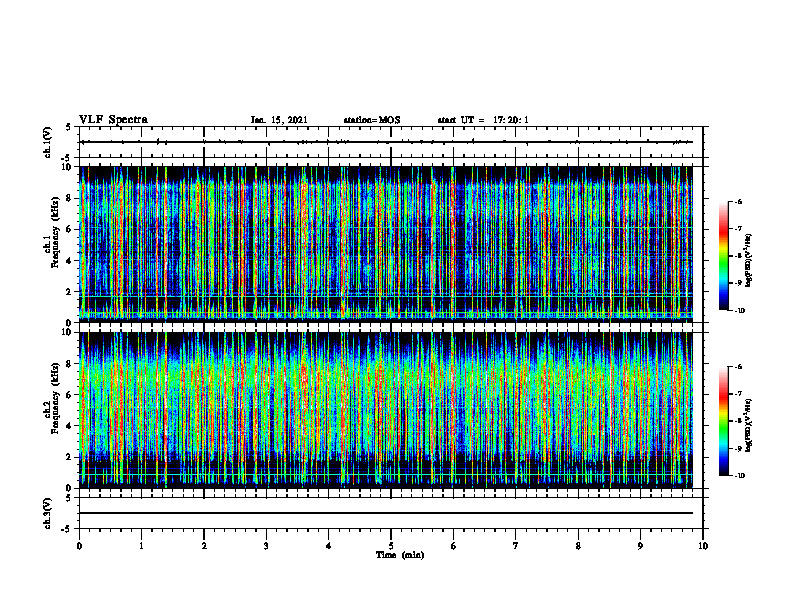Click the ch.2 spectrogram color bar
This screenshot has width=792, height=612.
(x=723, y=421)
